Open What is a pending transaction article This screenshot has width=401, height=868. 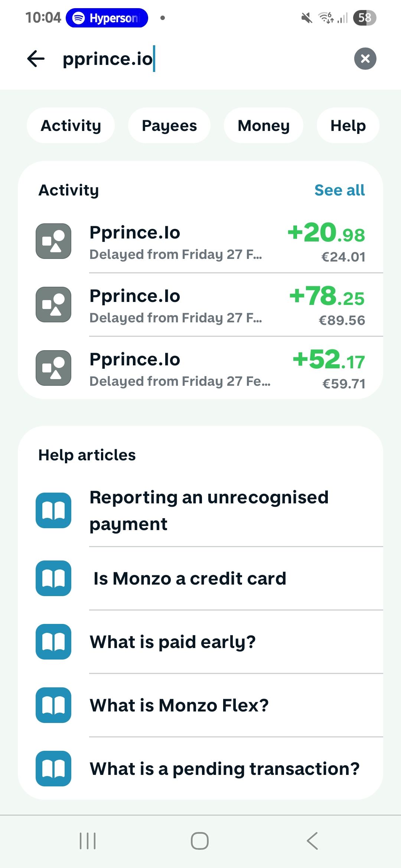click(225, 769)
